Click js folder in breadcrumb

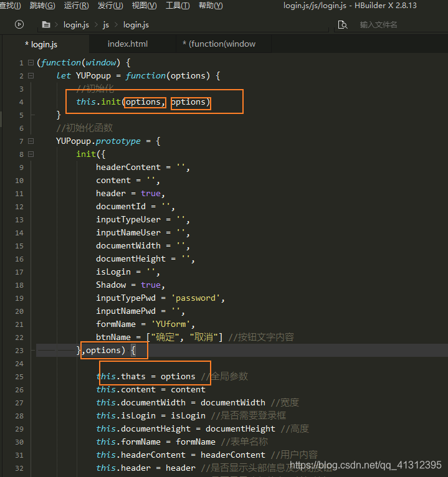tap(105, 25)
